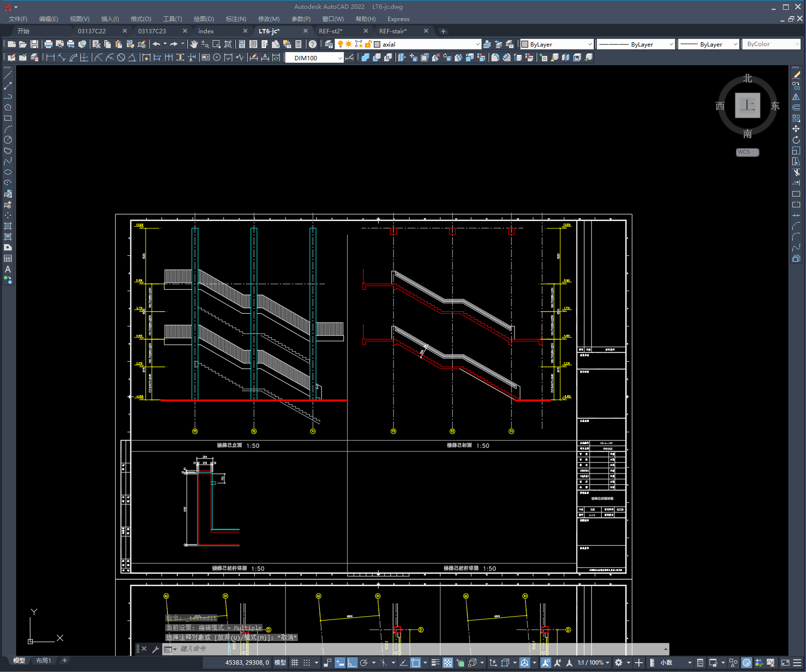Select the Move modify tool

pos(796,129)
